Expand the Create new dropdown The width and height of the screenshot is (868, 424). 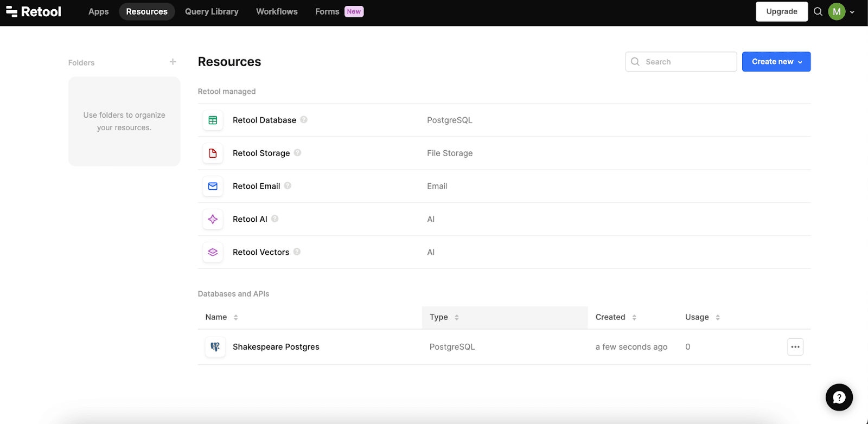(776, 62)
